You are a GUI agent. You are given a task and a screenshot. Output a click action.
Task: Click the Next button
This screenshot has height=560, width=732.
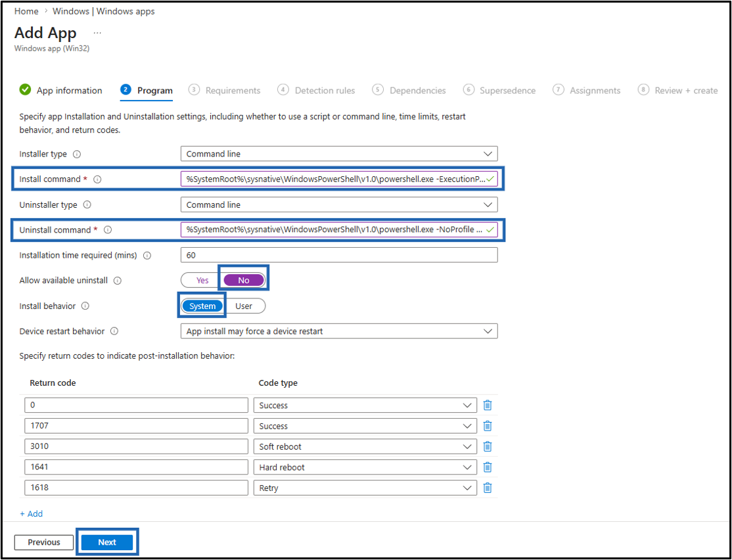[107, 542]
